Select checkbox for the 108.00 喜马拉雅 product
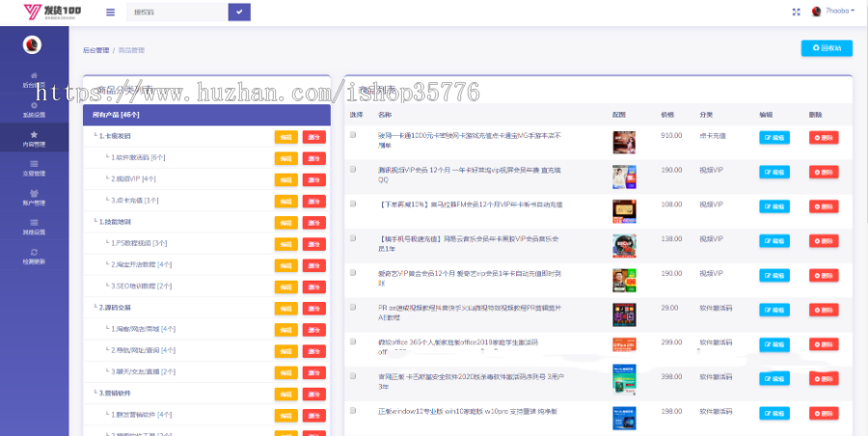This screenshot has height=436, width=868. click(354, 202)
